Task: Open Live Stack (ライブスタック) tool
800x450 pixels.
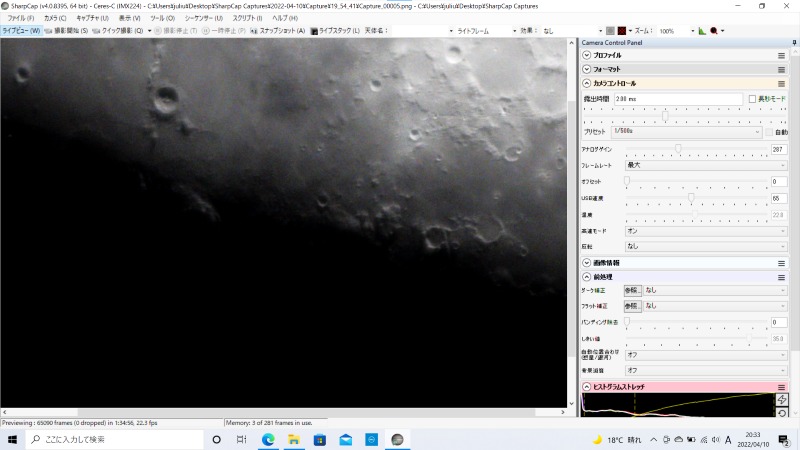Action: point(336,31)
